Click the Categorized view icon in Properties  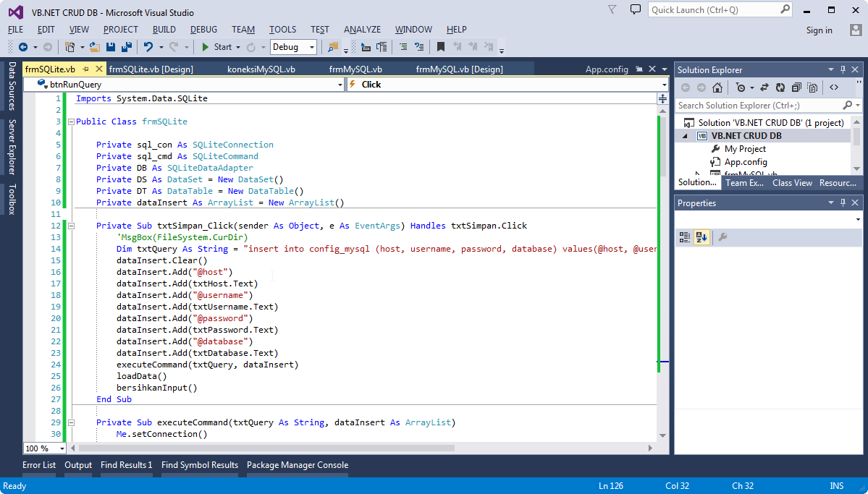click(685, 237)
